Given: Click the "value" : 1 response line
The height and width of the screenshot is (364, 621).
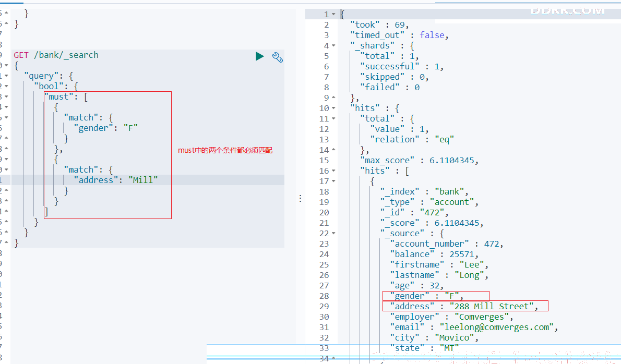Looking at the screenshot, I should [x=399, y=129].
